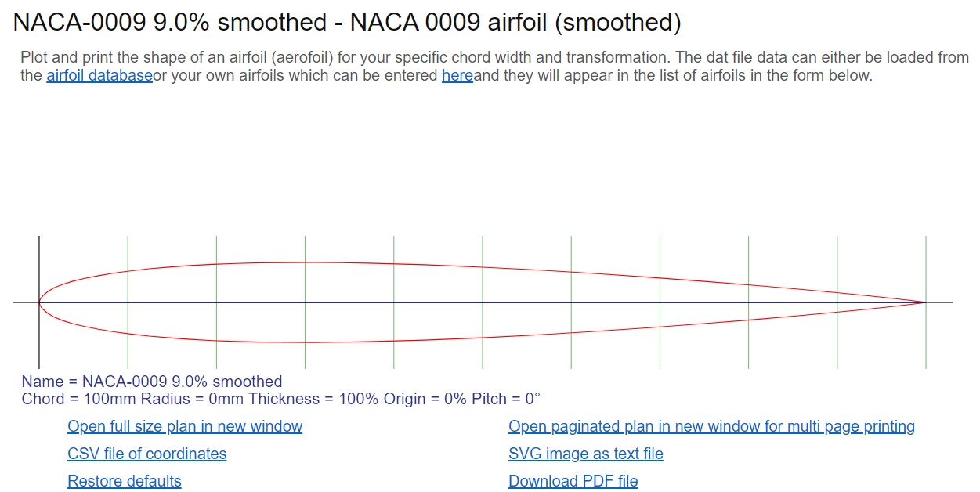Open paginated plan for multi page printing
The width and height of the screenshot is (980, 492).
point(711,426)
